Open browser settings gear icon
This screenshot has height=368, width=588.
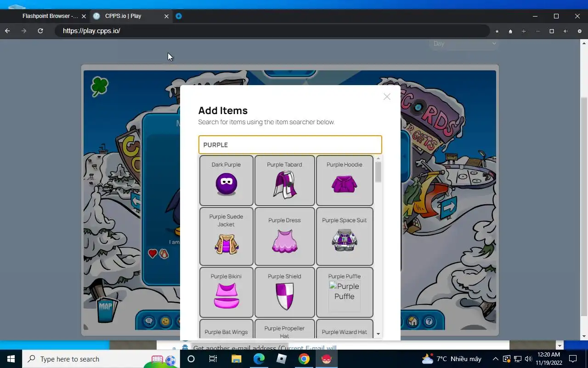tap(579, 31)
